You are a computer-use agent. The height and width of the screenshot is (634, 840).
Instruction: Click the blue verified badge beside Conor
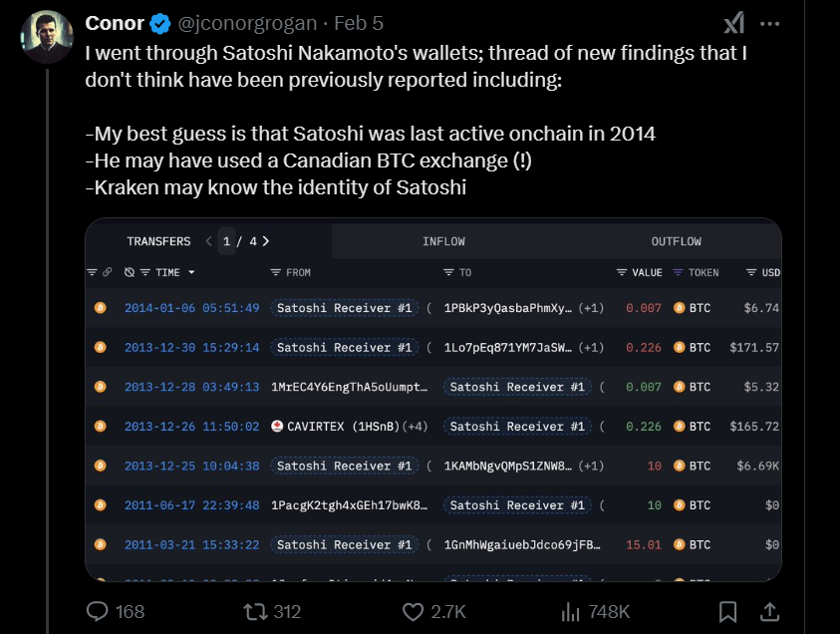click(158, 23)
